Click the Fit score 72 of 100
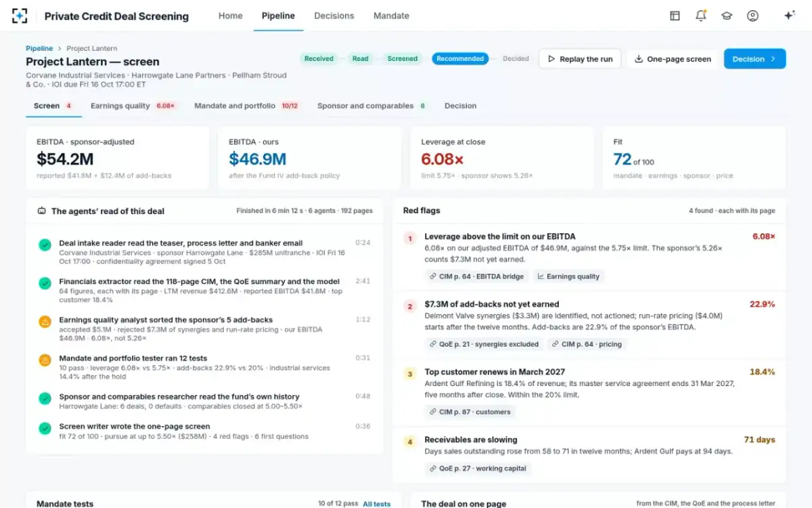This screenshot has height=508, width=812. (633, 160)
